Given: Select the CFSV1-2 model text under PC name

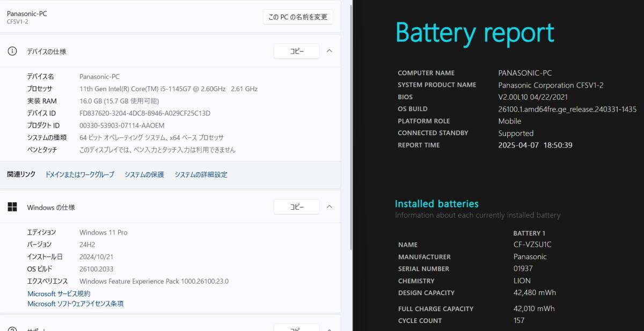Looking at the screenshot, I should click(18, 21).
